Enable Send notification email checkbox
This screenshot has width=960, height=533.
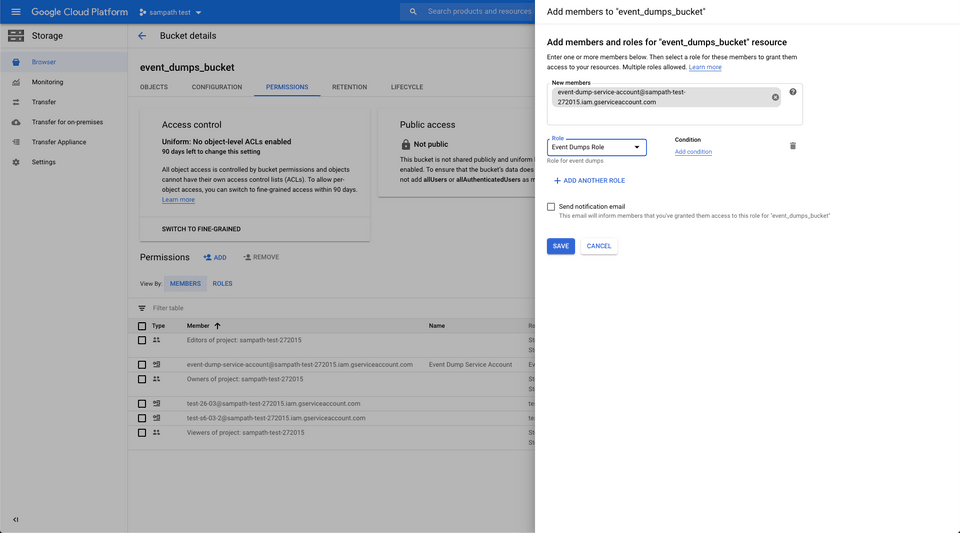click(551, 207)
